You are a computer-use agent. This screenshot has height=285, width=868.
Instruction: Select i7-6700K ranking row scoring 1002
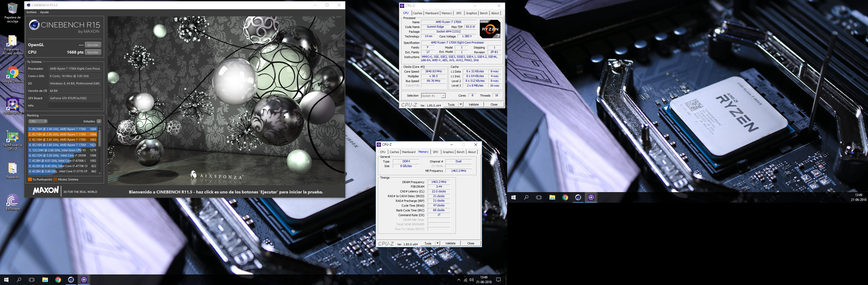[63, 161]
